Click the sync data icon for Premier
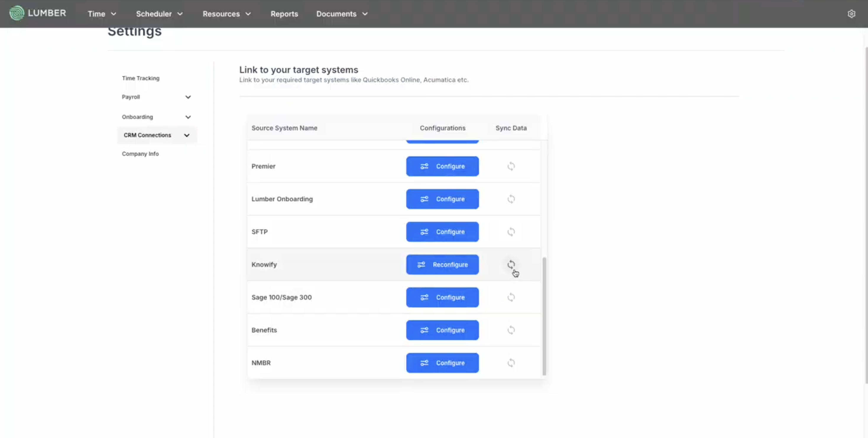Screen dimensions: 868x438 (x=511, y=166)
